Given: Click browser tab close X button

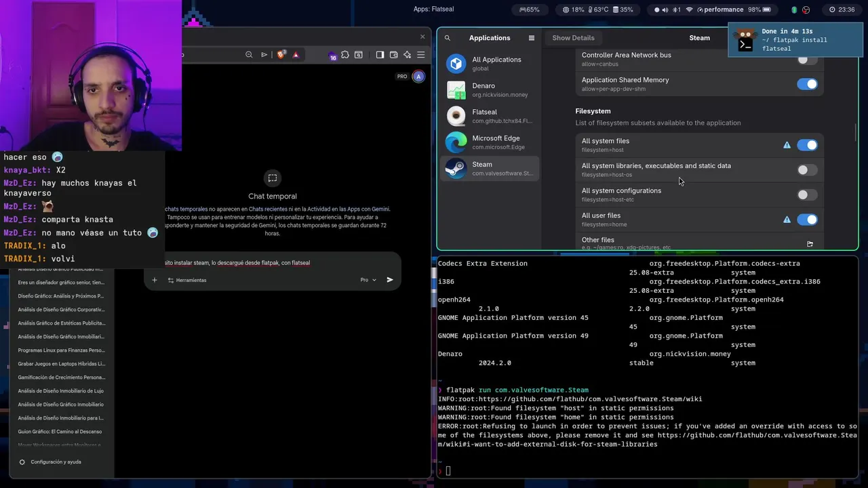Looking at the screenshot, I should point(422,37).
